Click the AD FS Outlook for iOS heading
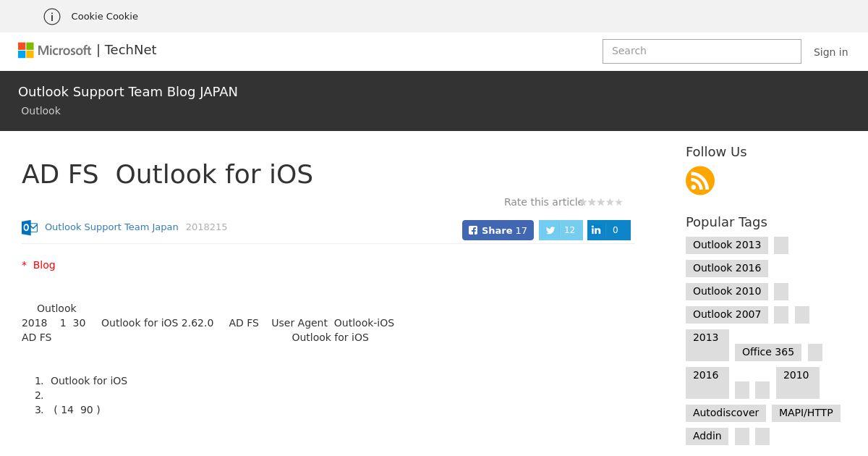The width and height of the screenshot is (868, 456). click(167, 174)
